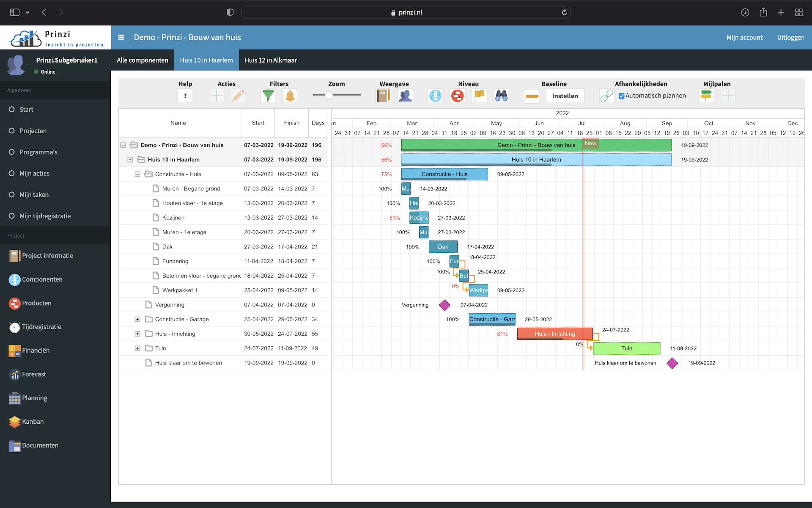Collapse the Huis 10 in Haarlem row
The width and height of the screenshot is (812, 508).
(x=130, y=160)
